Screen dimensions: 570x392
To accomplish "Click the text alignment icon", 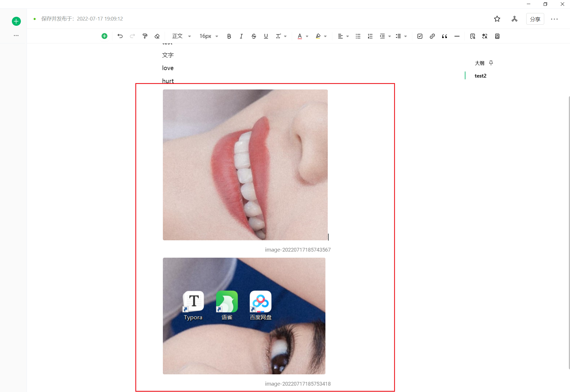I will pyautogui.click(x=340, y=36).
